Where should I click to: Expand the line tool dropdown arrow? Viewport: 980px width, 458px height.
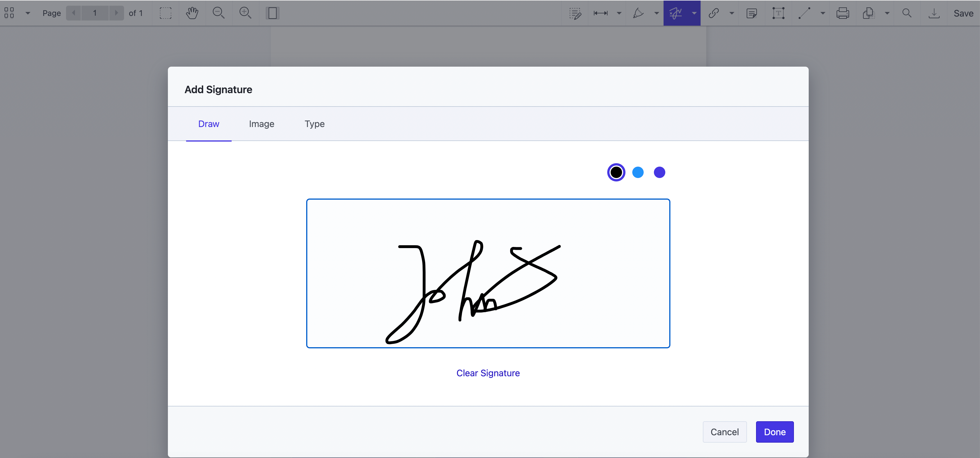(823, 13)
